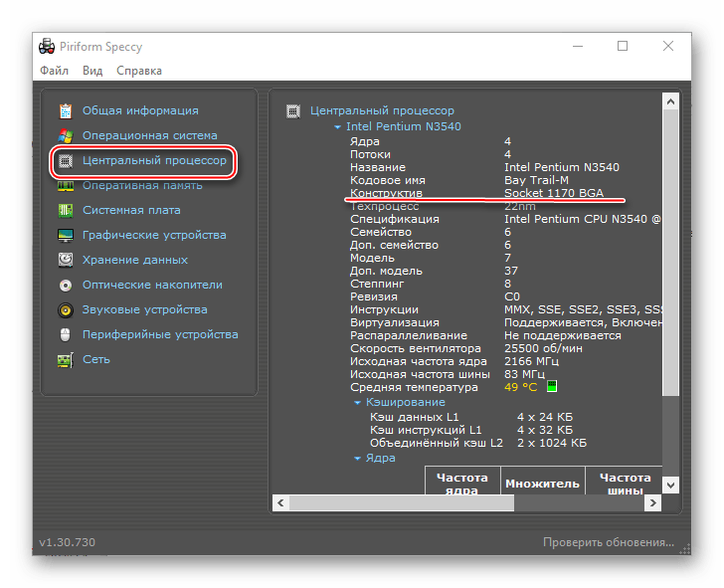The image size is (724, 588).
Task: Click the Общая информация clipboard icon
Action: (x=66, y=110)
